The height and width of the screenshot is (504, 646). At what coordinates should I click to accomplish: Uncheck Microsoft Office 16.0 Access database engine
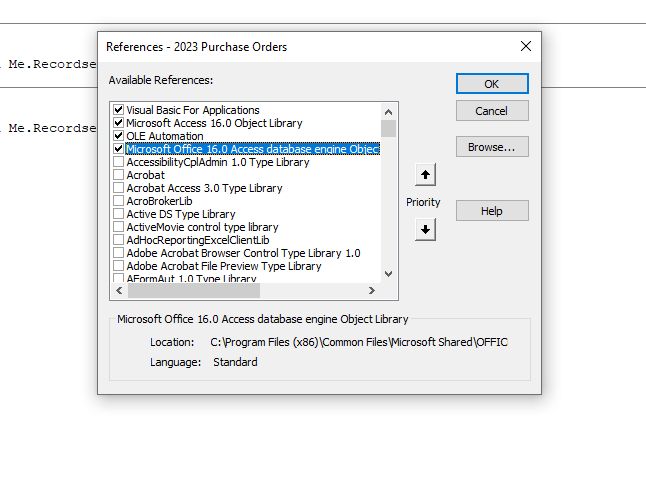119,149
